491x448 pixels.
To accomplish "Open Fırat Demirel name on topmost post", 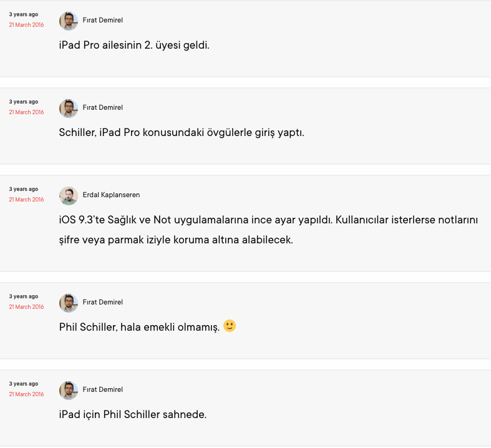I will (102, 20).
